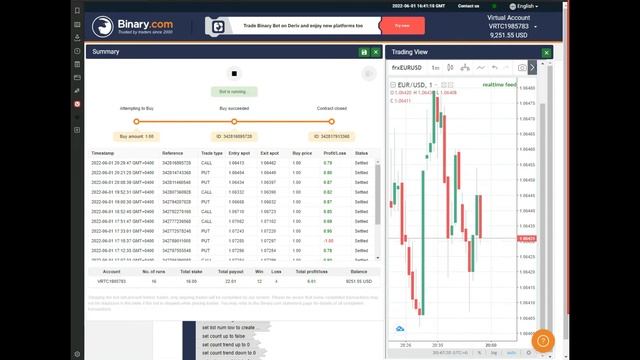Image resolution: width=640 pixels, height=360 pixels.
Task: Click the second left sidebar list icon
Action: pyautogui.click(x=77, y=24)
